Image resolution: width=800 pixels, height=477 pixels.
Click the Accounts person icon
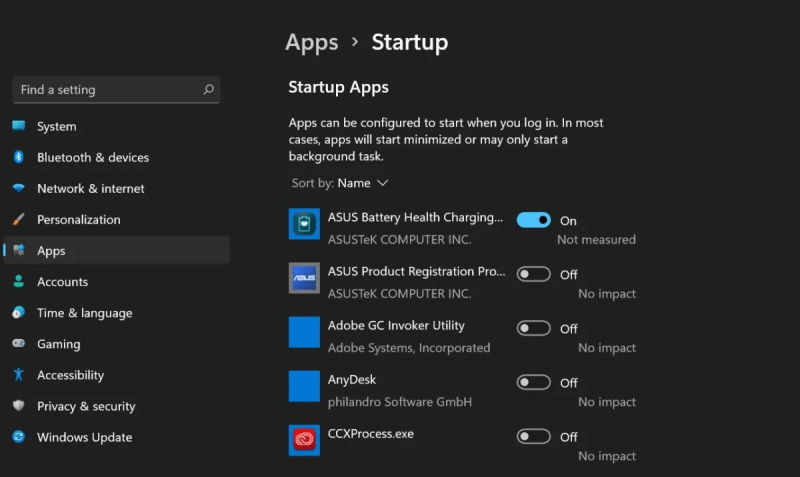pyautogui.click(x=19, y=281)
